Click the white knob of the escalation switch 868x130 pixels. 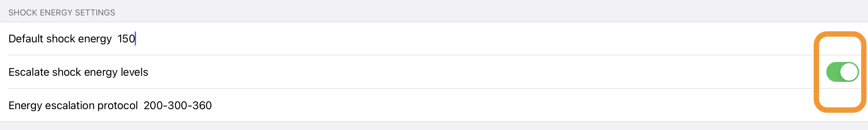[x=849, y=72]
